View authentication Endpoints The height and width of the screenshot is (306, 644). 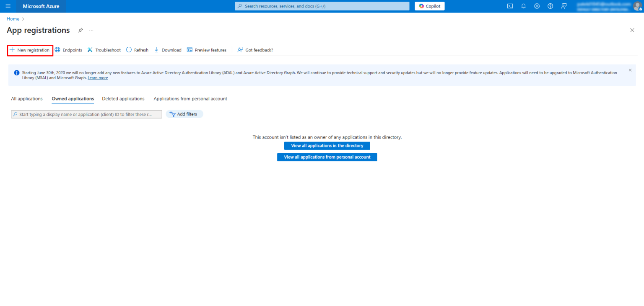68,50
